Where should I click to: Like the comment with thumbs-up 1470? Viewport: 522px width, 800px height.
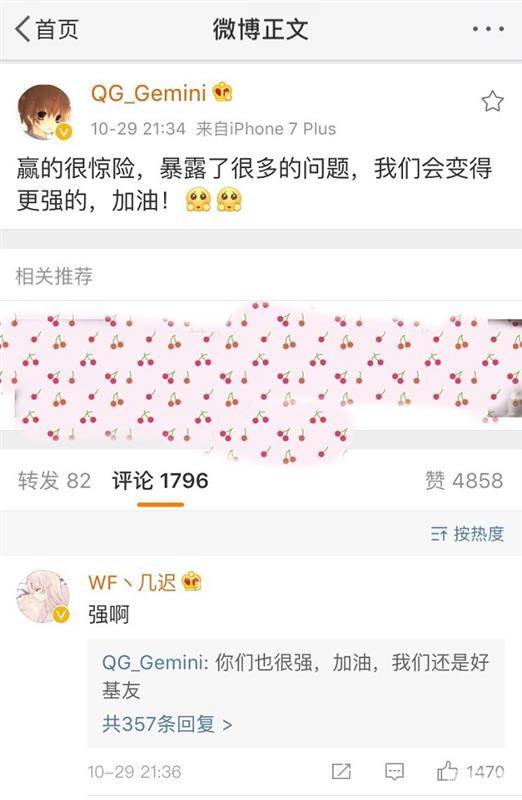tap(470, 771)
